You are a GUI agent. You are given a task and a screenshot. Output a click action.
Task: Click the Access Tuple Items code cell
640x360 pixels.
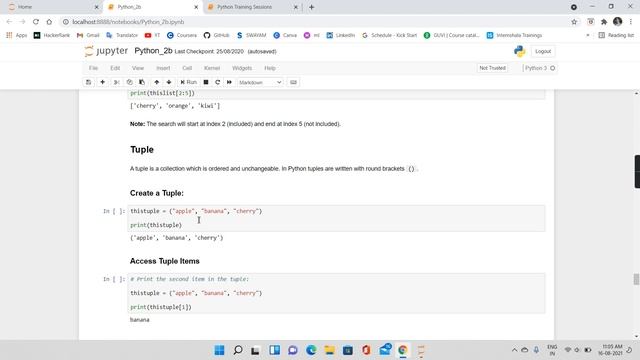[336, 293]
